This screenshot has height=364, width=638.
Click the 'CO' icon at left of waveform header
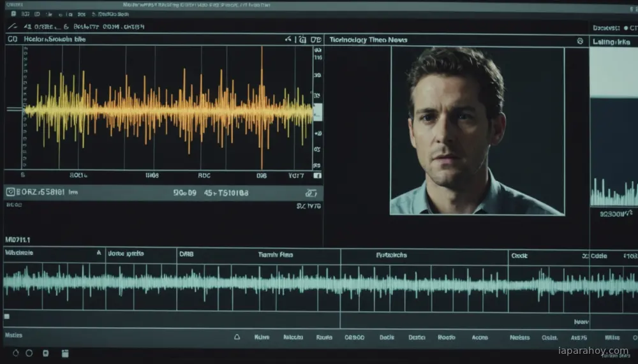point(13,39)
